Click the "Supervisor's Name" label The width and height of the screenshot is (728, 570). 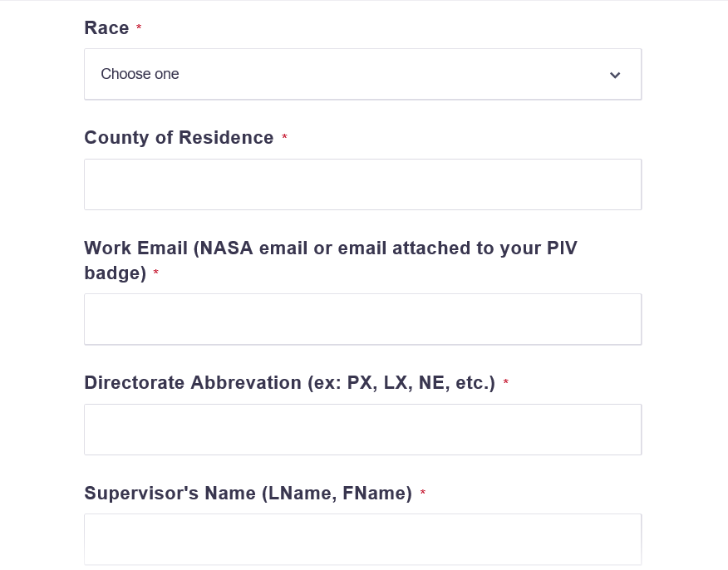coord(170,494)
